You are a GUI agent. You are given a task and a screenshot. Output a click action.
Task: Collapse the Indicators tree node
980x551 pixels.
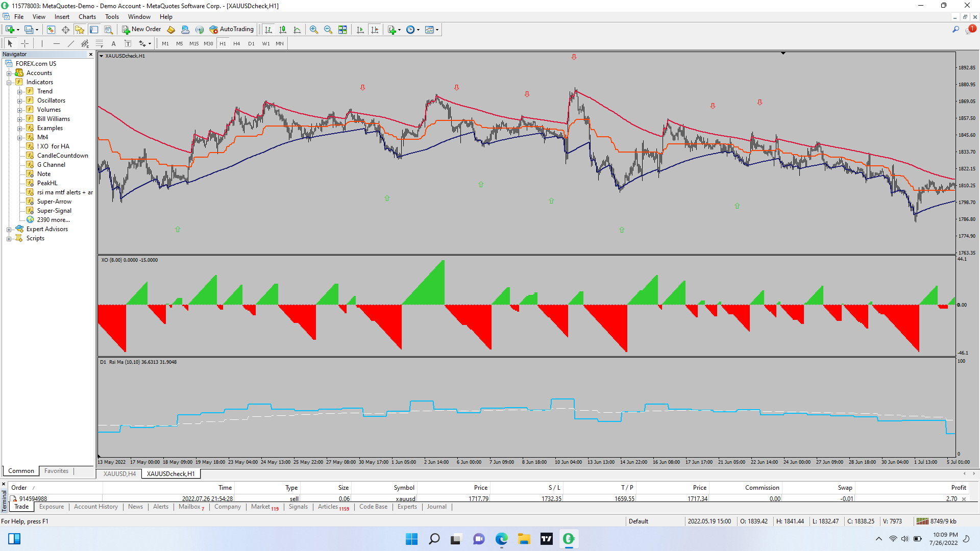pos(9,83)
